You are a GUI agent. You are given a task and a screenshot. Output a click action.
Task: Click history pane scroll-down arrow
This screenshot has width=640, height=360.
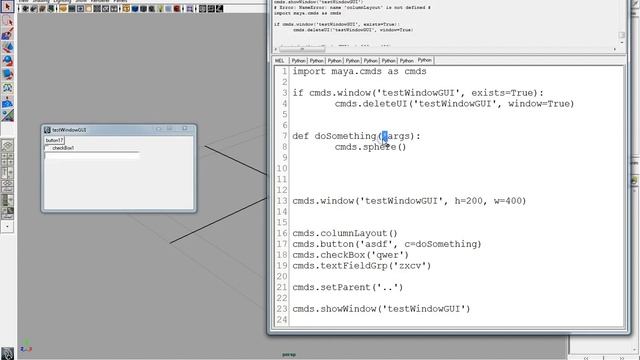click(622, 42)
